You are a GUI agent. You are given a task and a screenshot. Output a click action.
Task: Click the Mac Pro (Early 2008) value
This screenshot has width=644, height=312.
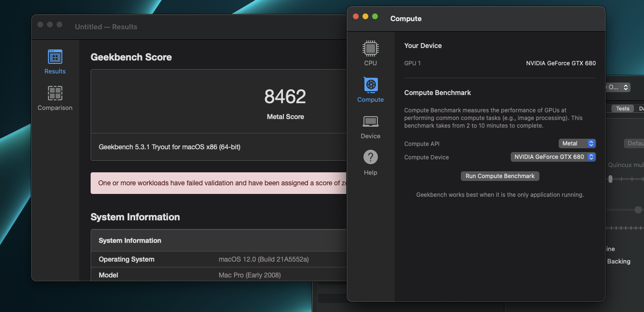point(250,275)
